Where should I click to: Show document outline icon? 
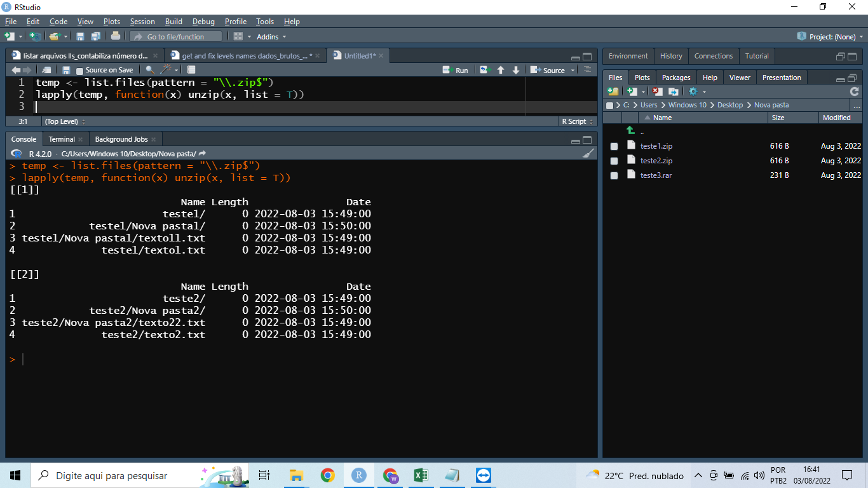pyautogui.click(x=587, y=70)
